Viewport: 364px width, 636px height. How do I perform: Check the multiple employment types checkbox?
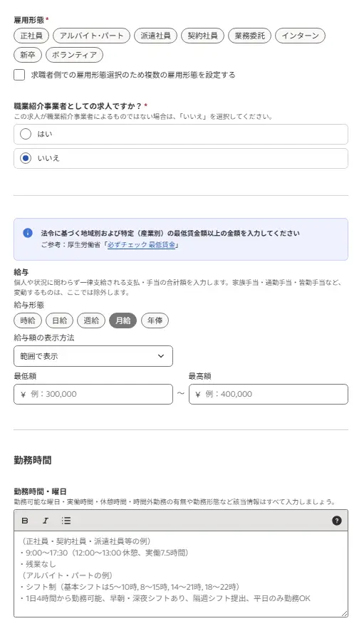[x=19, y=75]
